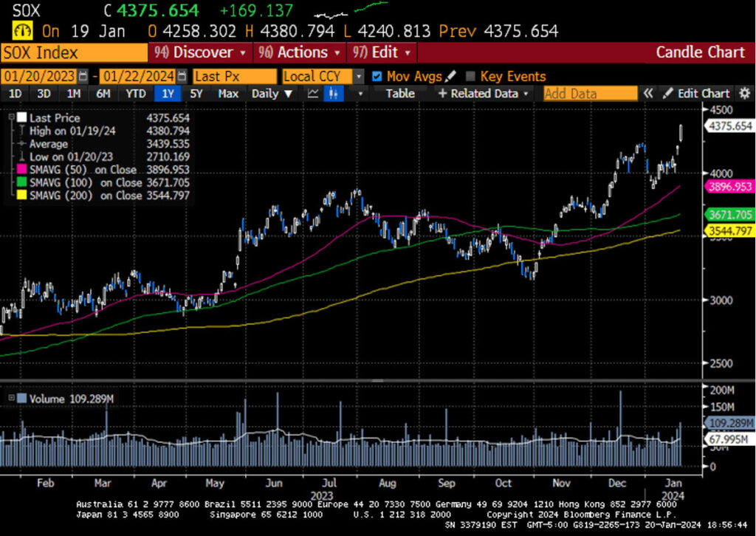Click the Table button
Image resolution: width=756 pixels, height=536 pixels.
coord(399,94)
